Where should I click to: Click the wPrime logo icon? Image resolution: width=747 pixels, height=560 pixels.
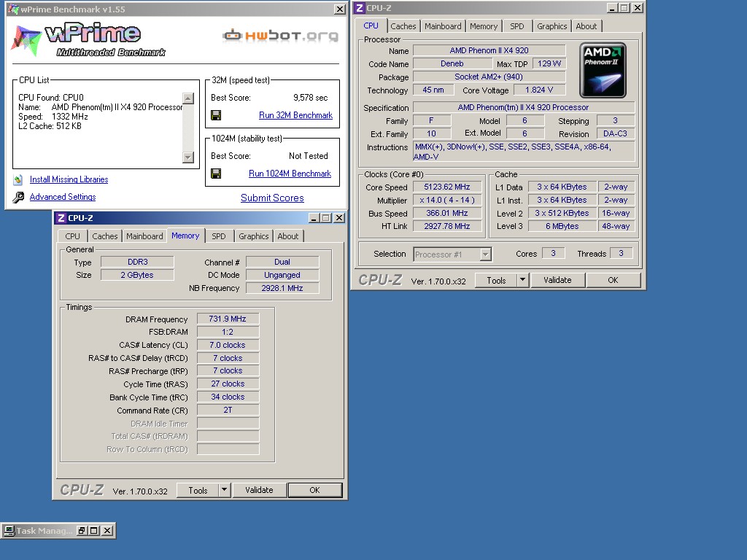coord(26,40)
